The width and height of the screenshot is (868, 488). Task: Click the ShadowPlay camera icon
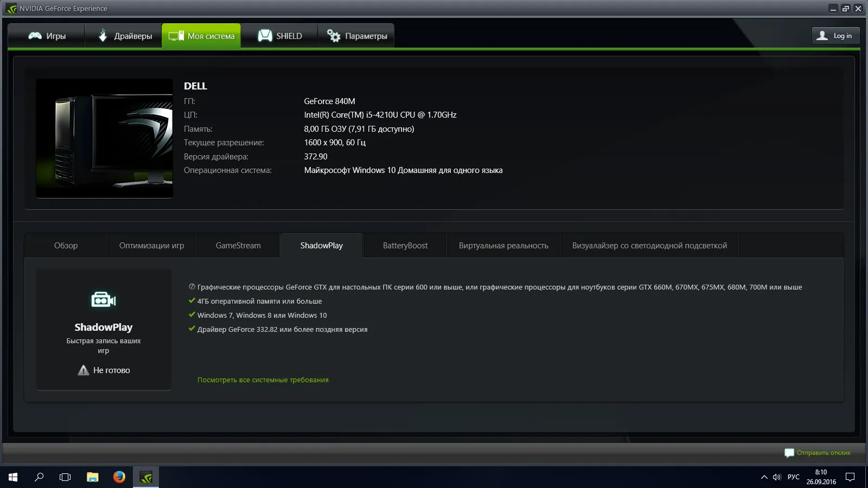(104, 299)
